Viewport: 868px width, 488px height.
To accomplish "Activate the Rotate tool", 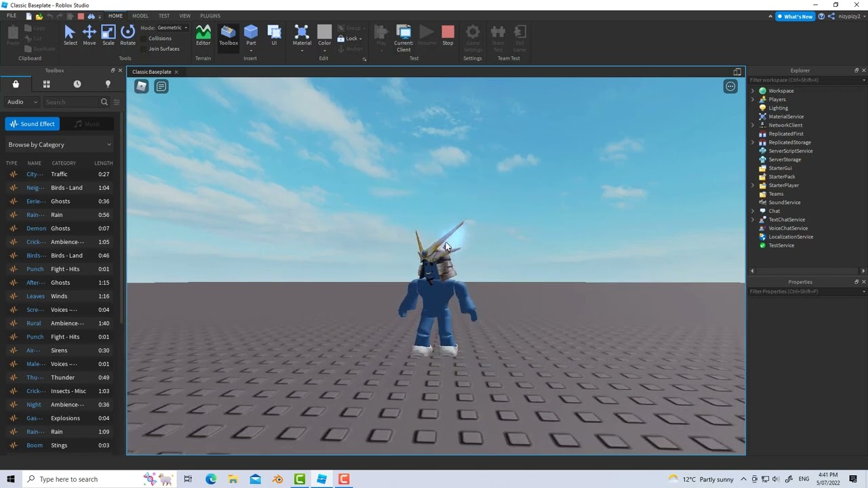I will [127, 35].
